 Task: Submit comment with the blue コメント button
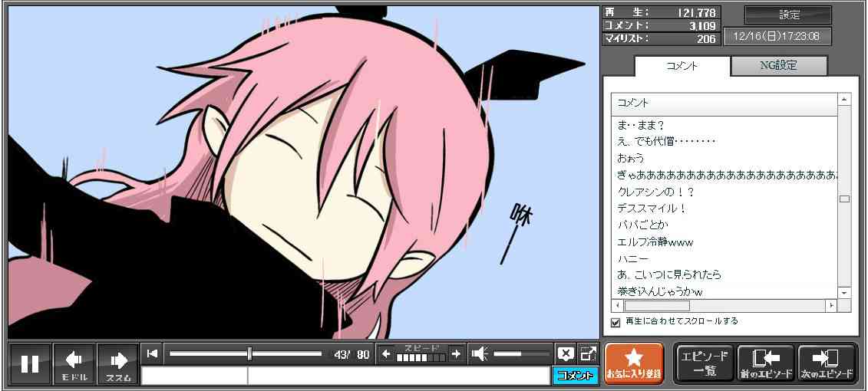point(575,376)
